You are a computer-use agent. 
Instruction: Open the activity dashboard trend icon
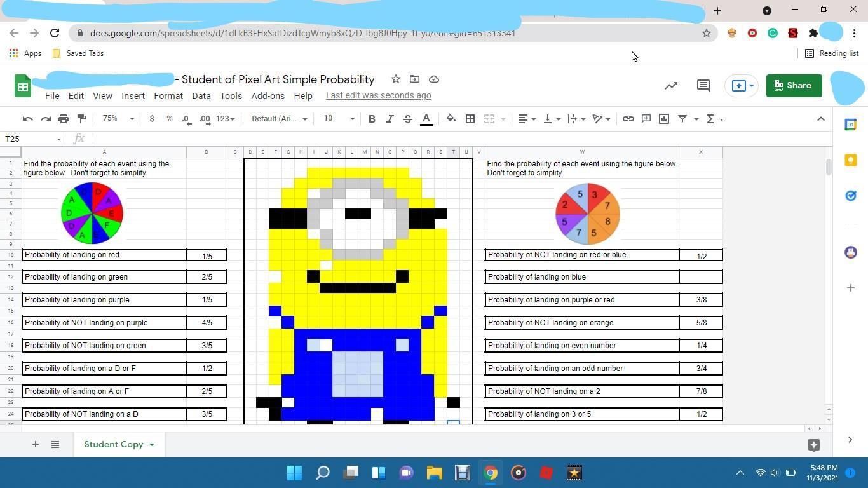671,85
